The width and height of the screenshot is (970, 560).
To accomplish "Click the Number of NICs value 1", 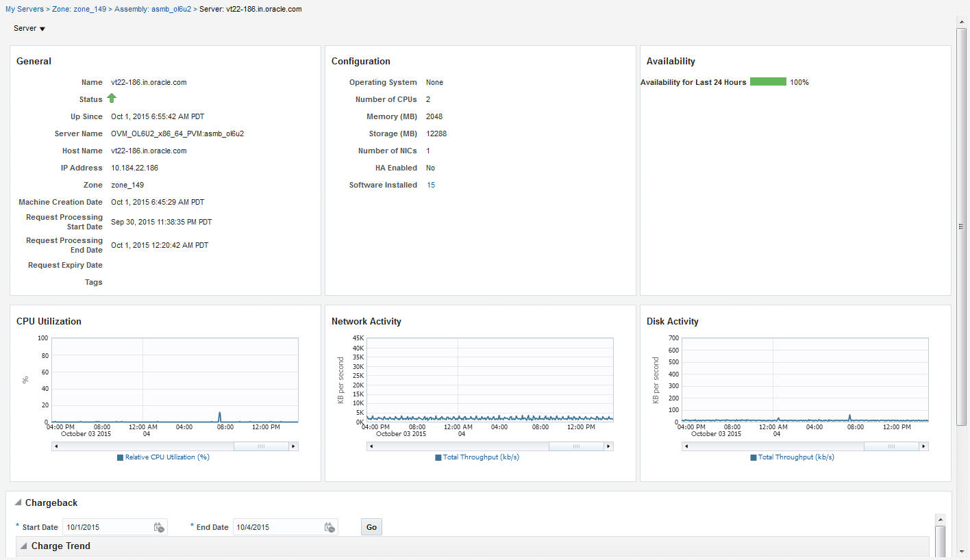I will 428,151.
